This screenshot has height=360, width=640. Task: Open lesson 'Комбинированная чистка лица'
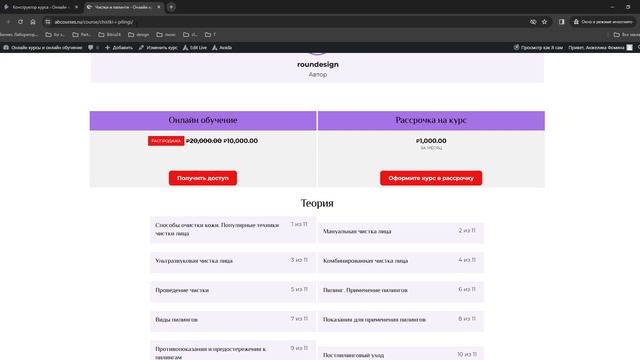tap(400, 261)
